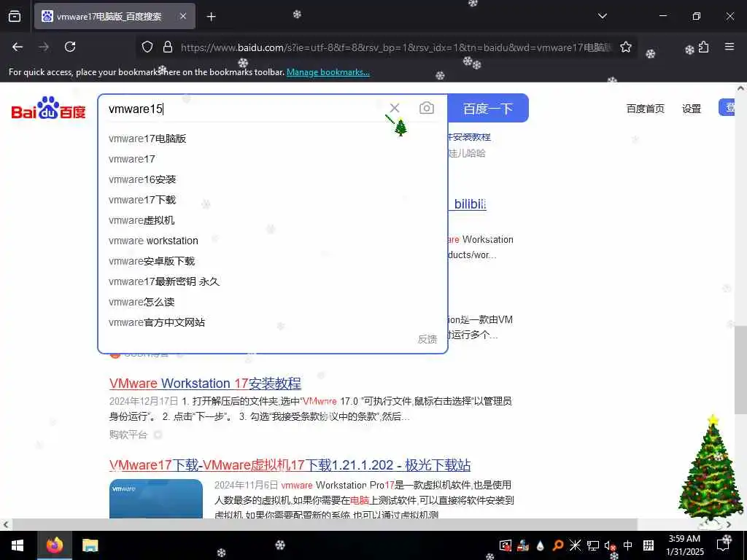Click the 中 input method indicator
Screen dimensions: 747x560
coord(628,545)
